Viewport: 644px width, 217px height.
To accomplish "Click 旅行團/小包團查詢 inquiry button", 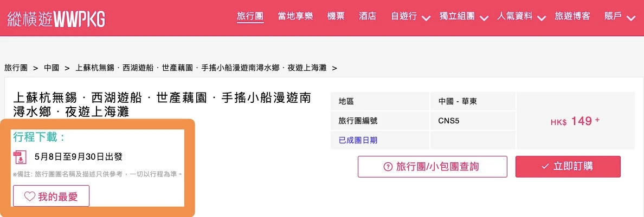I will point(432,167).
